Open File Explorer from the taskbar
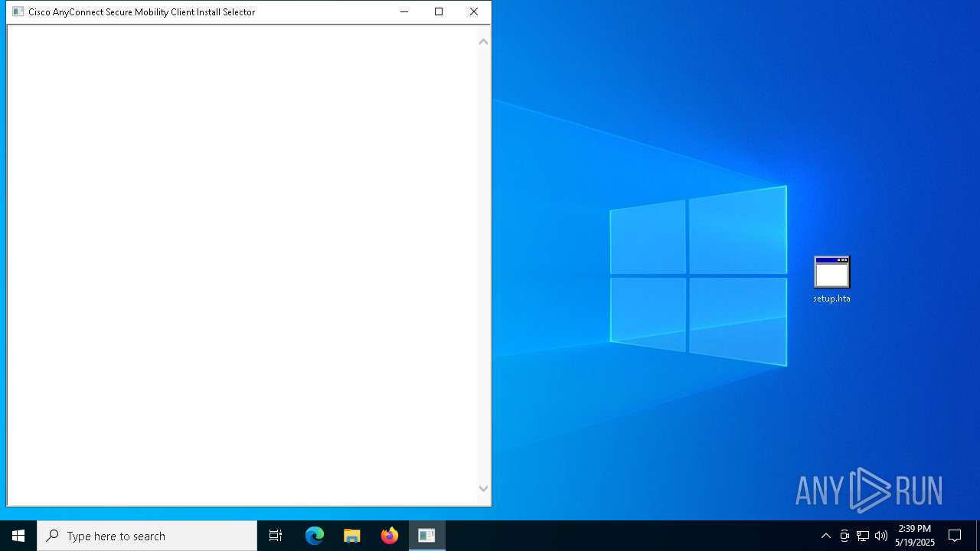 click(352, 536)
